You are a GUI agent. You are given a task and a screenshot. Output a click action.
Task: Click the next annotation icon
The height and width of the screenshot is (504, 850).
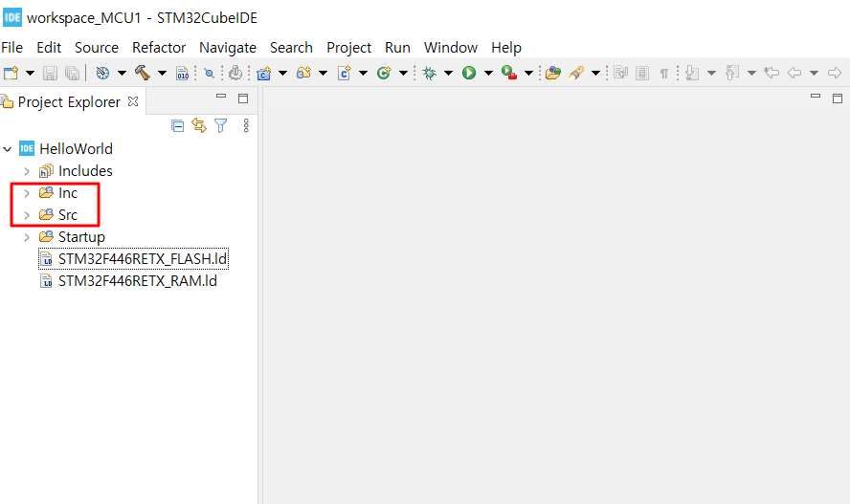click(x=692, y=73)
